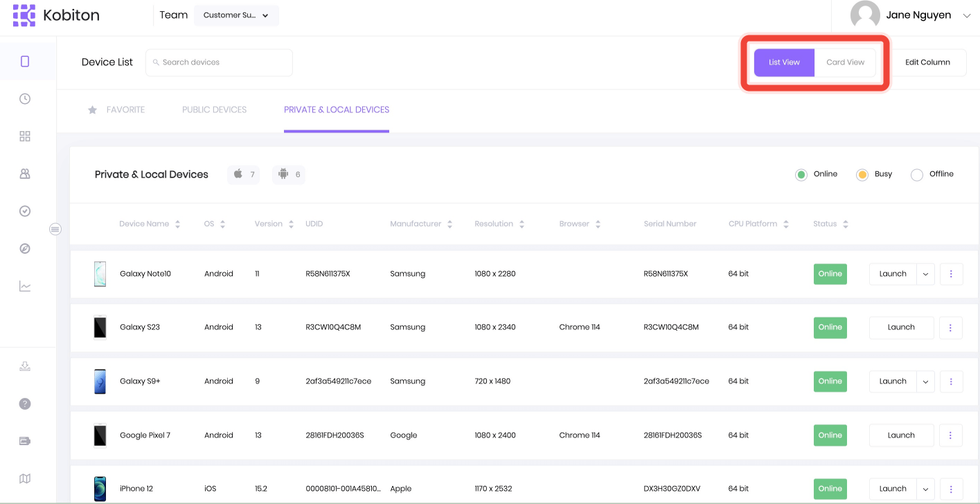Open the line chart reports icon
The image size is (980, 504).
[25, 286]
